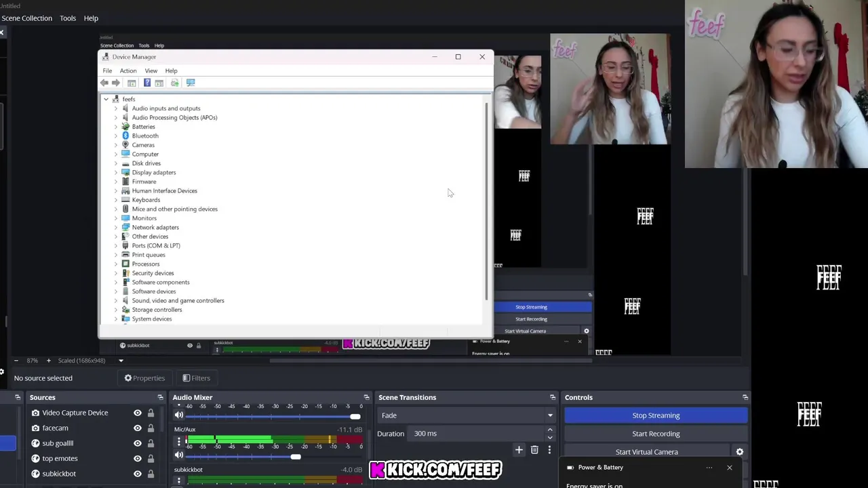Screen dimensions: 868x488
Task: Expand Sound, video and game controllers arrow
Action: 115,300
